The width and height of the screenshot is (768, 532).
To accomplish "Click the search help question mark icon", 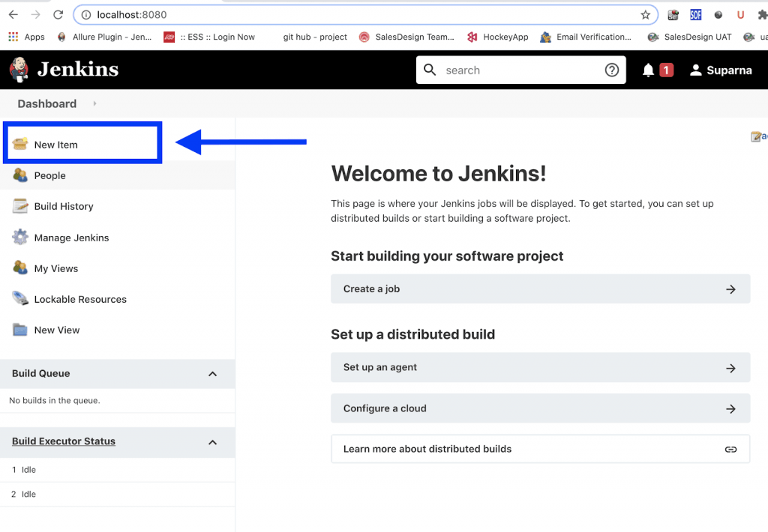I will pyautogui.click(x=612, y=70).
